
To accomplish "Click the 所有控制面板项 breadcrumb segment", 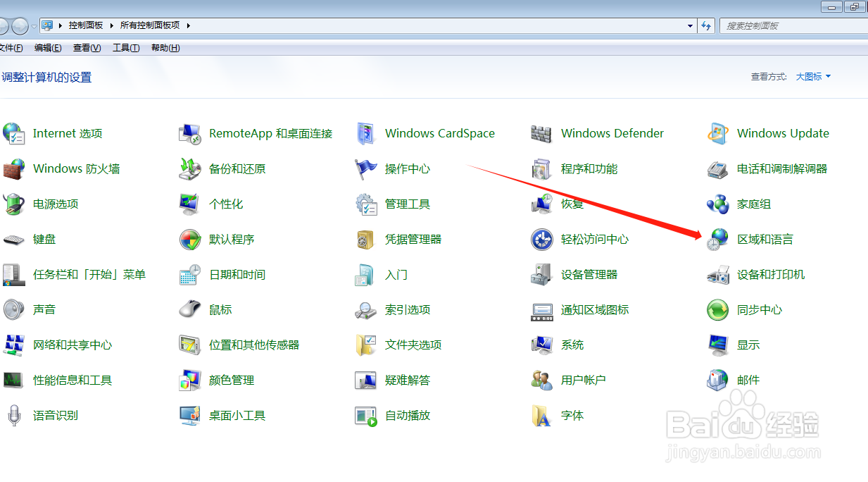I will click(x=150, y=25).
